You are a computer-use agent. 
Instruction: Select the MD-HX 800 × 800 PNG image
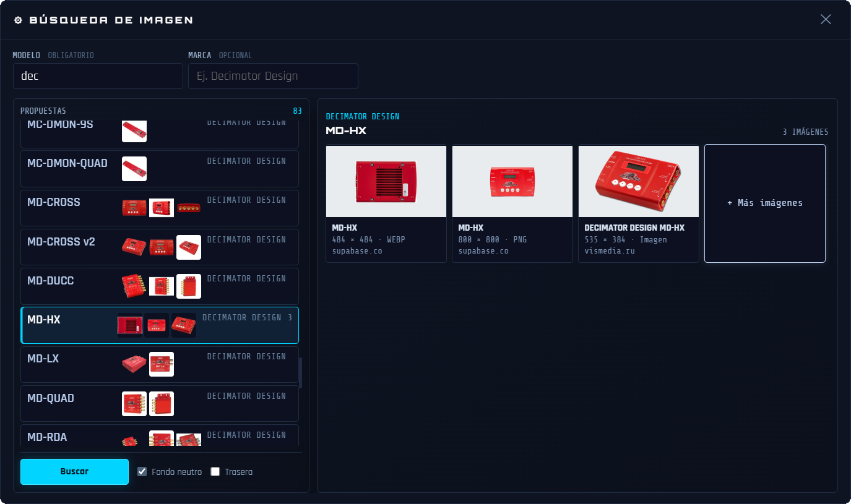(512, 203)
